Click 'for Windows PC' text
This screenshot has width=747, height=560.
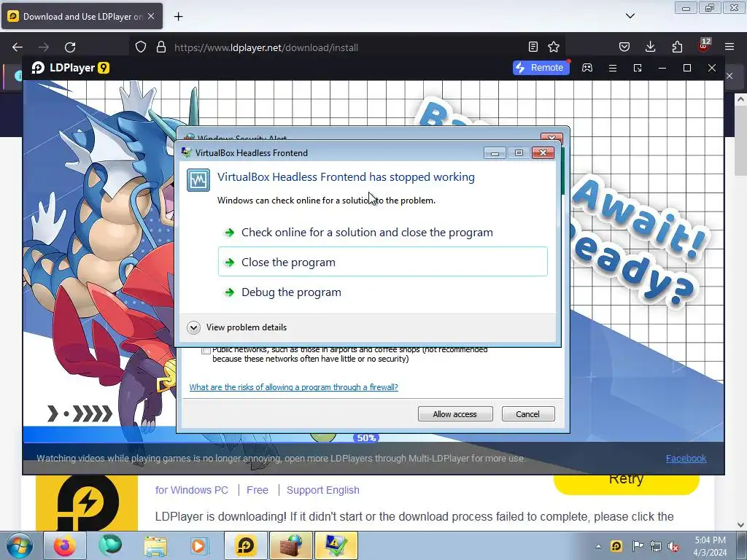tap(192, 490)
